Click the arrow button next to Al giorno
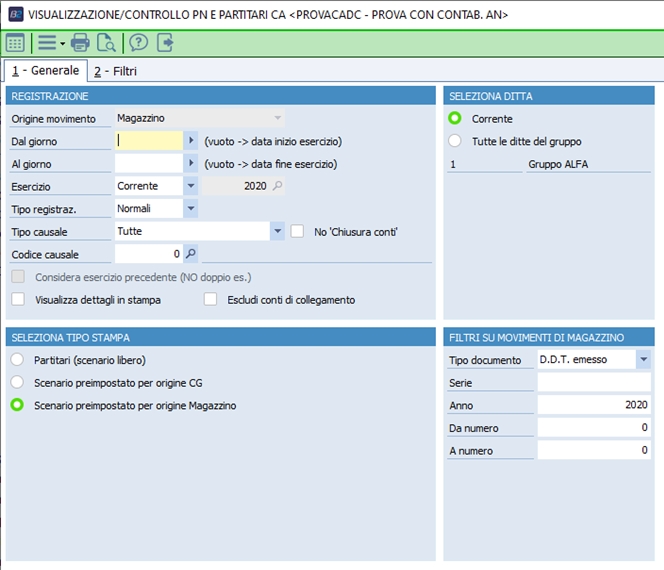664x570 pixels. 191,163
